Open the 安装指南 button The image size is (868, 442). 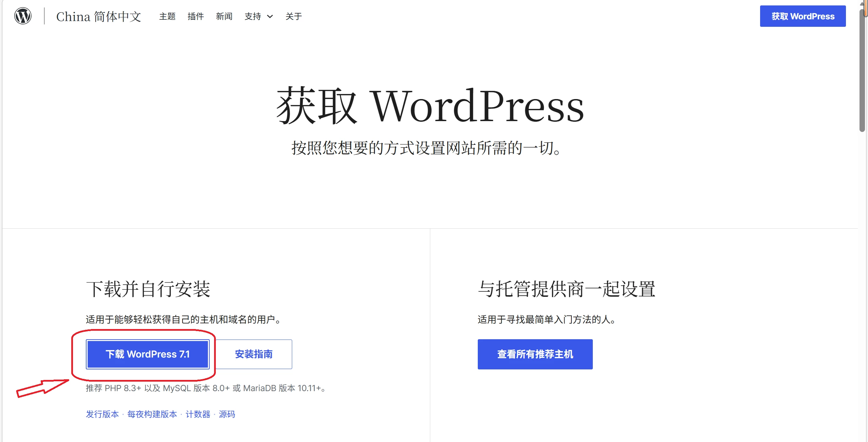(x=254, y=354)
